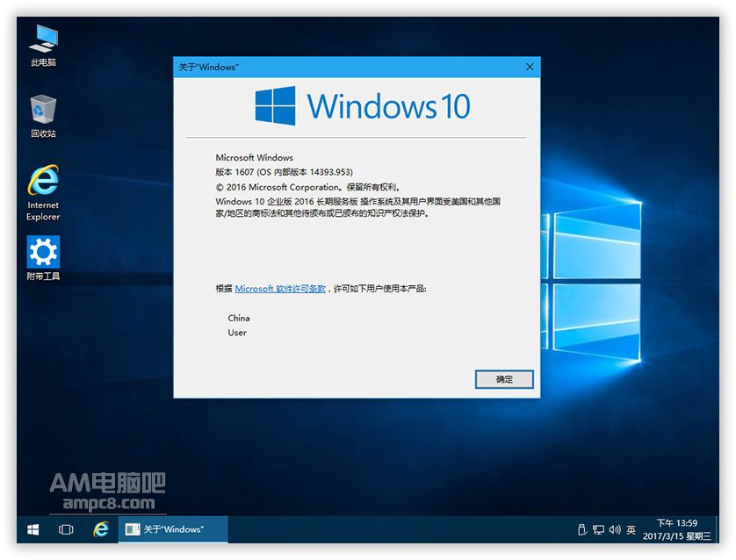
Task: Open the clock showing 下午 13:59
Action: [677, 529]
